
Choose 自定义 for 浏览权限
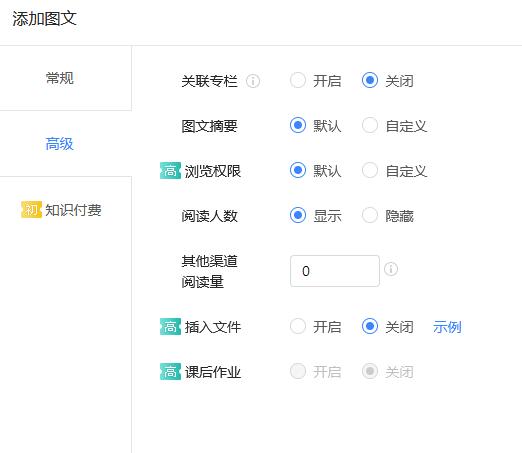[x=370, y=170]
